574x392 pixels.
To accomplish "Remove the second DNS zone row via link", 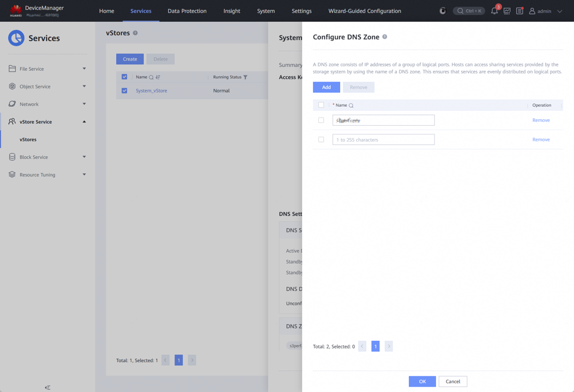I will tap(541, 140).
